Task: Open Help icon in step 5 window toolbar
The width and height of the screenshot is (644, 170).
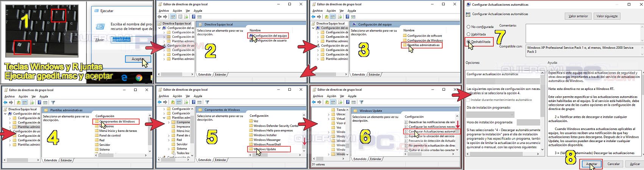Action: pos(193,102)
